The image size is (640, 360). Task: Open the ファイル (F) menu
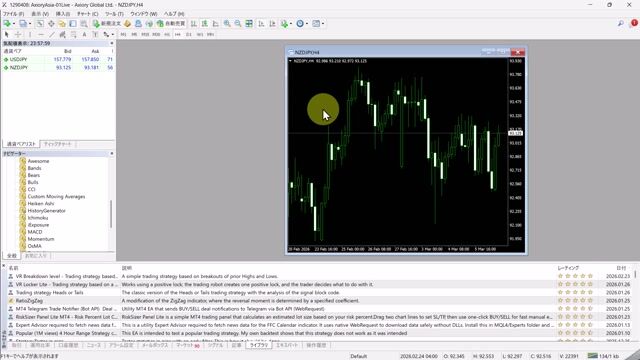click(13, 14)
